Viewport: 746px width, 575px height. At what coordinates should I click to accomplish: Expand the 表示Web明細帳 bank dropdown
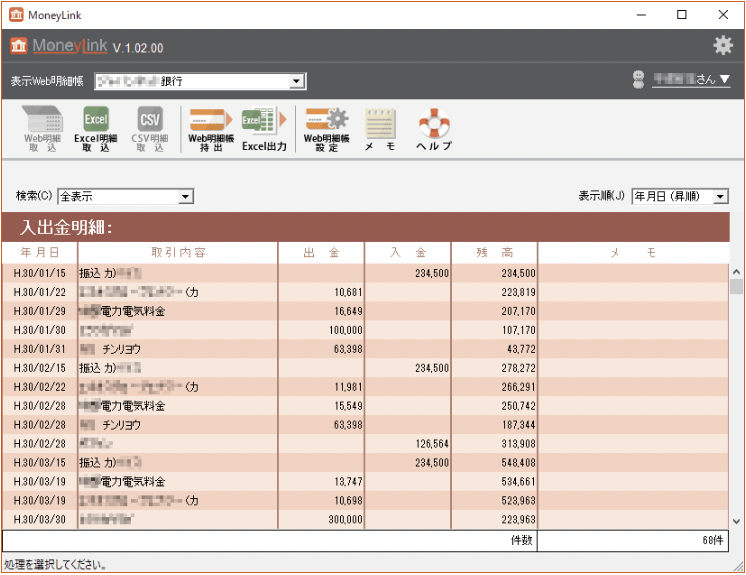[x=297, y=81]
